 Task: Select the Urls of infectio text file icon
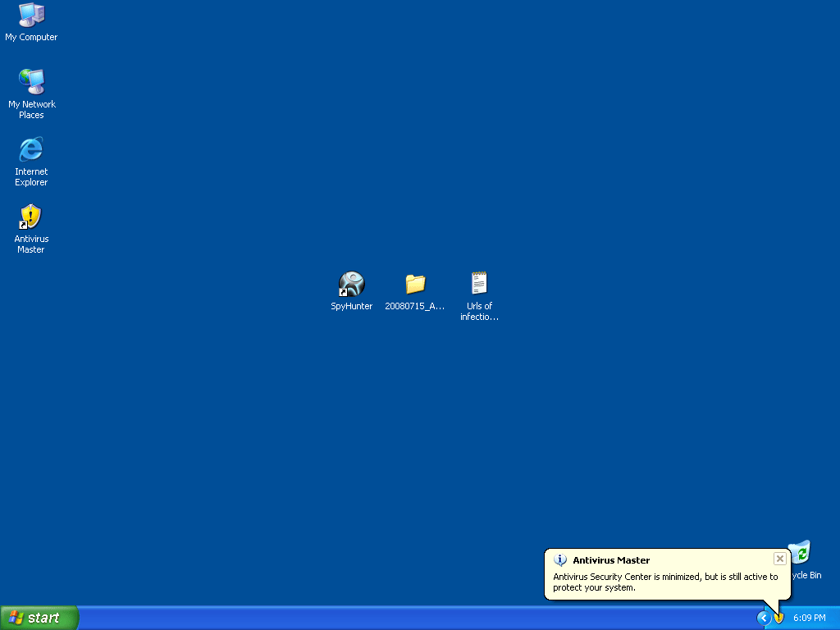click(479, 284)
